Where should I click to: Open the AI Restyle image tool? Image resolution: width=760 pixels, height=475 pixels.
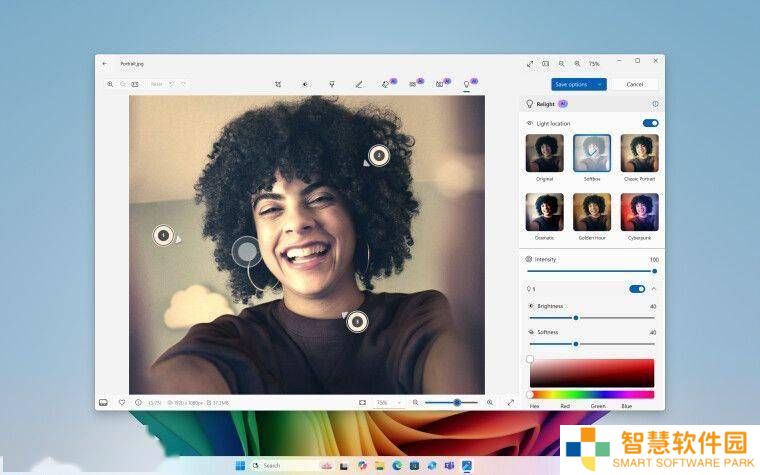pos(440,84)
